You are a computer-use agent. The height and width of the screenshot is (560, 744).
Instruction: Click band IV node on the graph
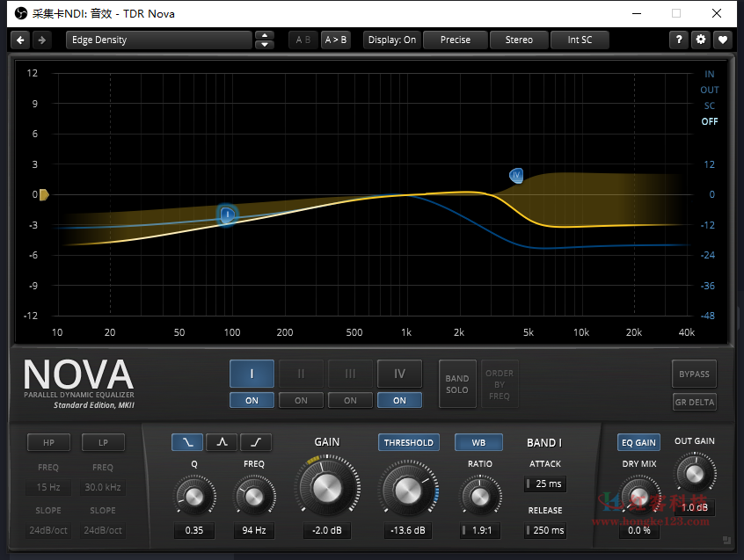(516, 176)
